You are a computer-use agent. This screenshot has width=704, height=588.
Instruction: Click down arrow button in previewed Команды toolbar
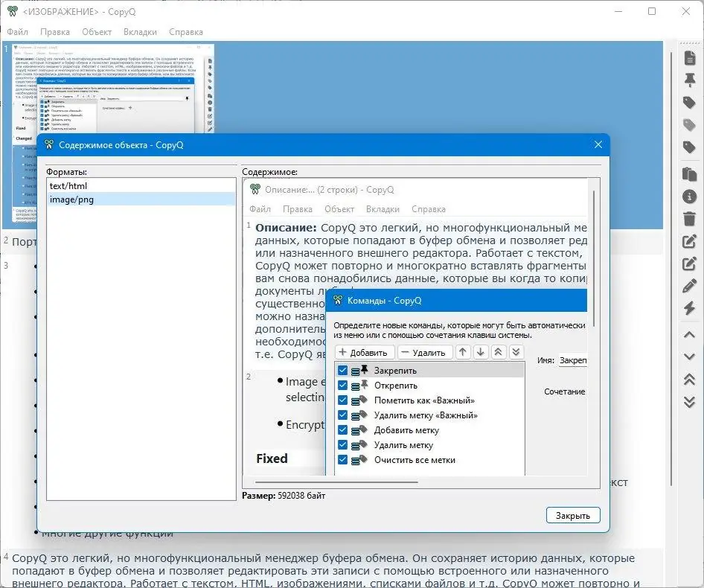pos(481,352)
